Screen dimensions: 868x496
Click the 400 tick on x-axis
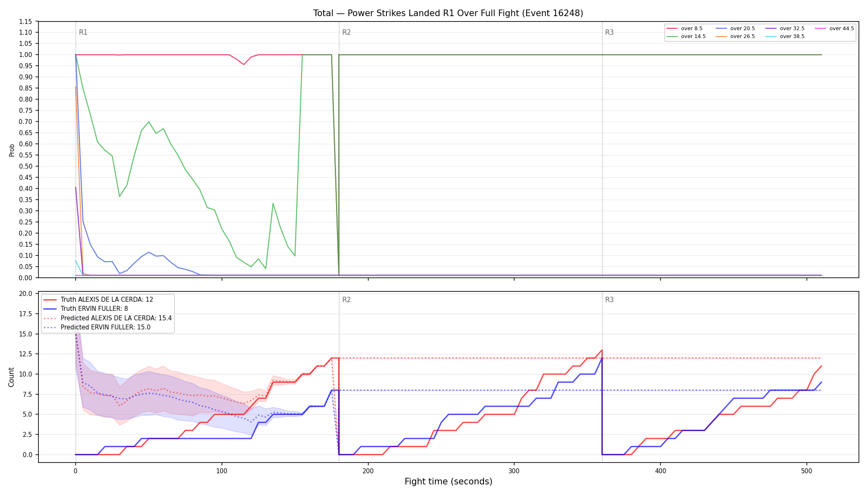pyautogui.click(x=661, y=470)
